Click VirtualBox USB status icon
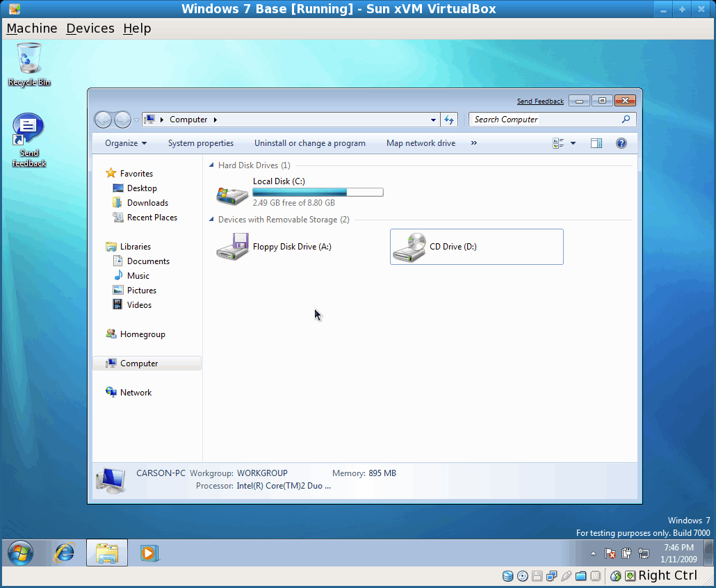This screenshot has width=716, height=588. pyautogui.click(x=567, y=576)
